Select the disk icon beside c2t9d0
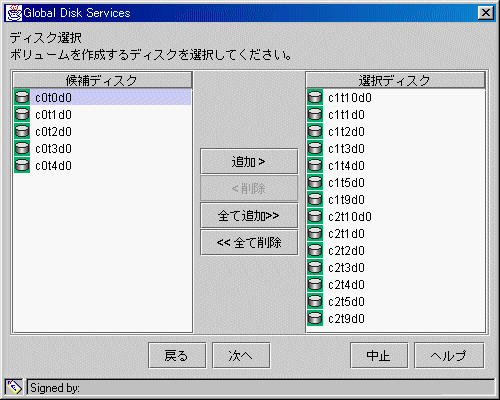Image resolution: width=500 pixels, height=400 pixels. point(315,319)
